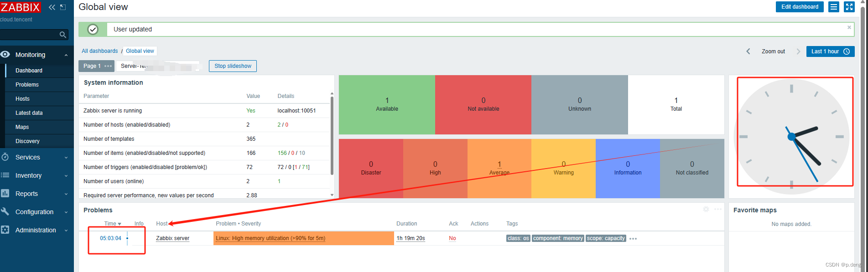Open Dashboard in the Monitoring menu
Viewport: 868px width, 272px height.
coord(29,71)
